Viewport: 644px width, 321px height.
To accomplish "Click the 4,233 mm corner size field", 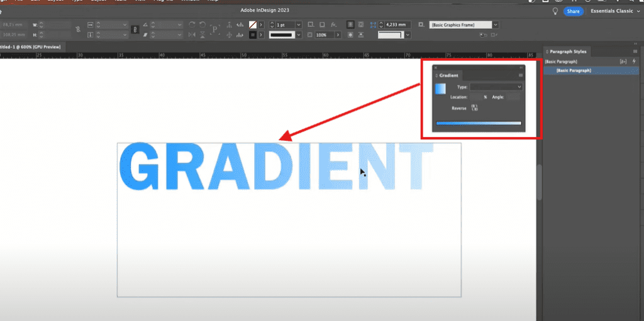I will [x=397, y=24].
